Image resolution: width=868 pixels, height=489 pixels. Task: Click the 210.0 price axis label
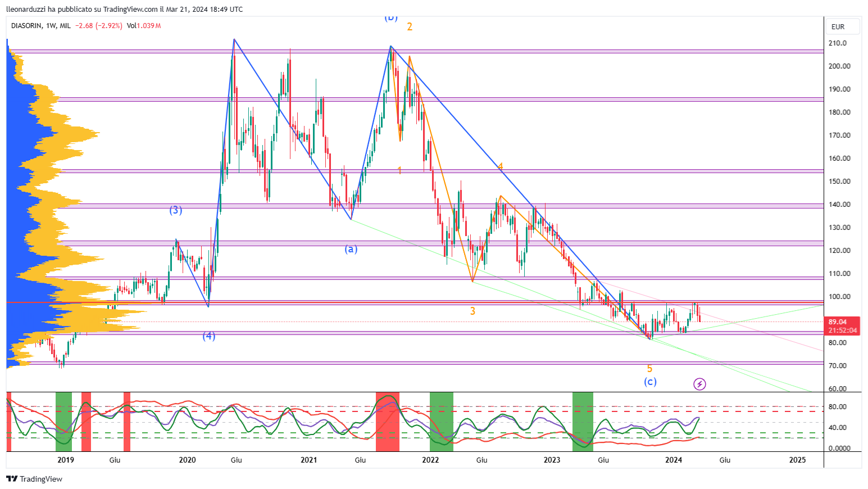coord(837,43)
